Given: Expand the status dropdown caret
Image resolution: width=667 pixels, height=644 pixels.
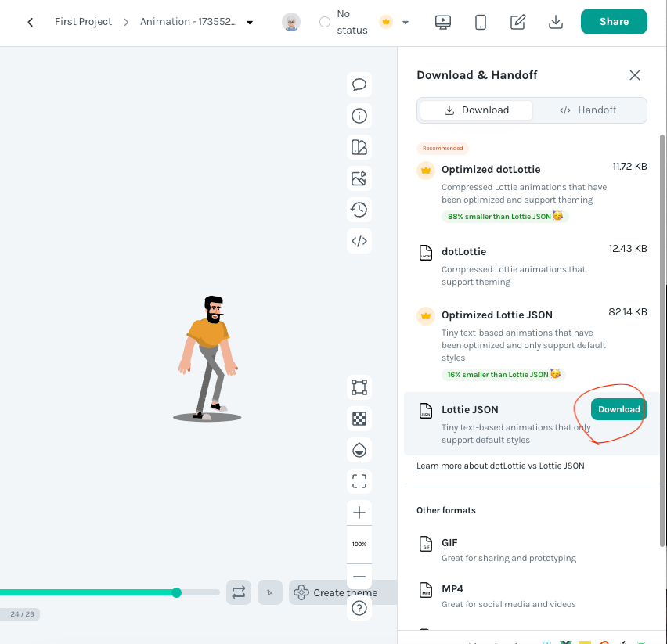Looking at the screenshot, I should pyautogui.click(x=406, y=23).
